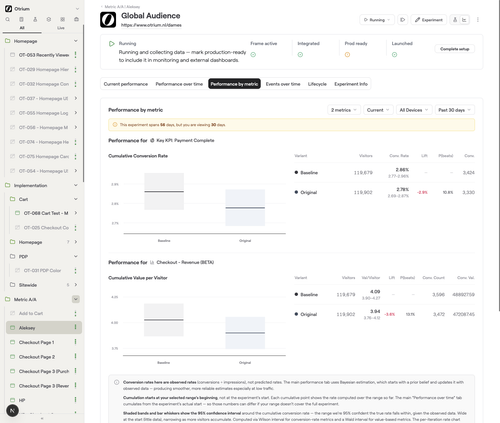This screenshot has height=423, width=500.
Task: Open options dots for Checkout Page 2
Action: [x=75, y=357]
